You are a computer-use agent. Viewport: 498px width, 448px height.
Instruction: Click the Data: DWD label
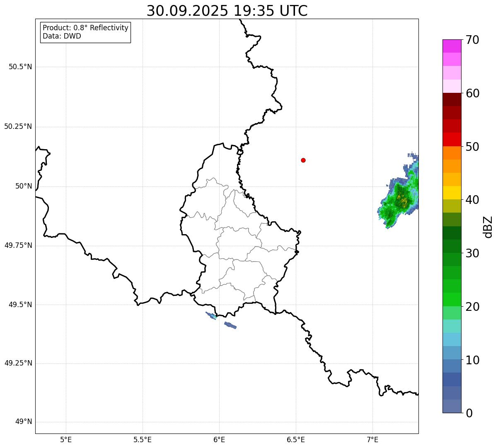point(62,36)
